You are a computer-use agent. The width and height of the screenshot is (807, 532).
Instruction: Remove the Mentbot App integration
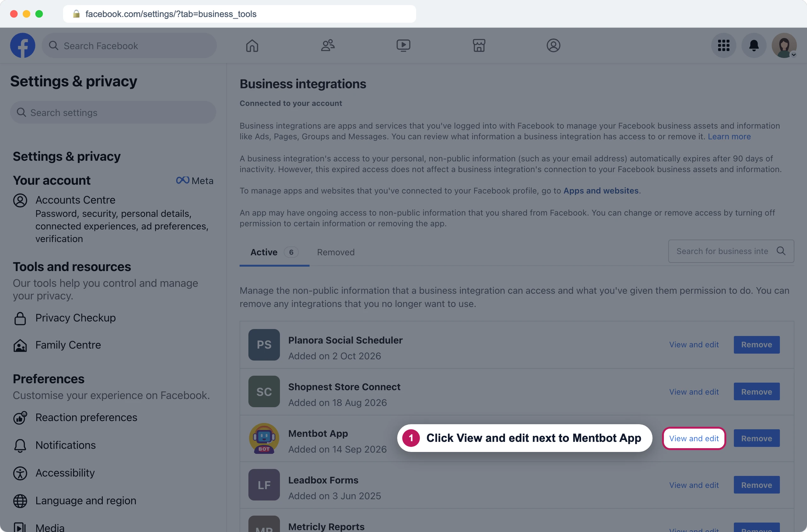pyautogui.click(x=757, y=438)
